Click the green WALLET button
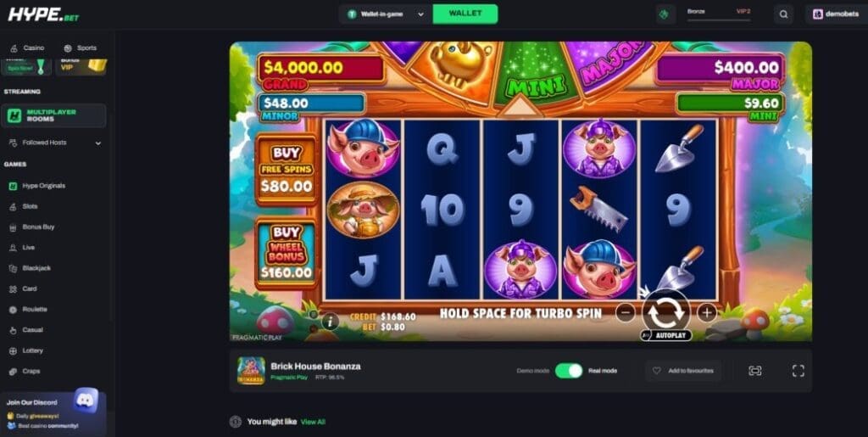This screenshot has width=868, height=437. coord(465,14)
